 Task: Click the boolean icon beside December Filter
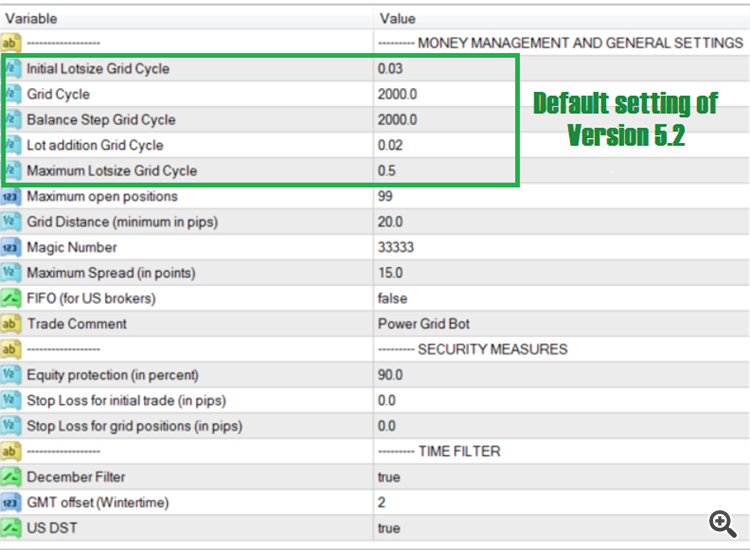pyautogui.click(x=11, y=477)
